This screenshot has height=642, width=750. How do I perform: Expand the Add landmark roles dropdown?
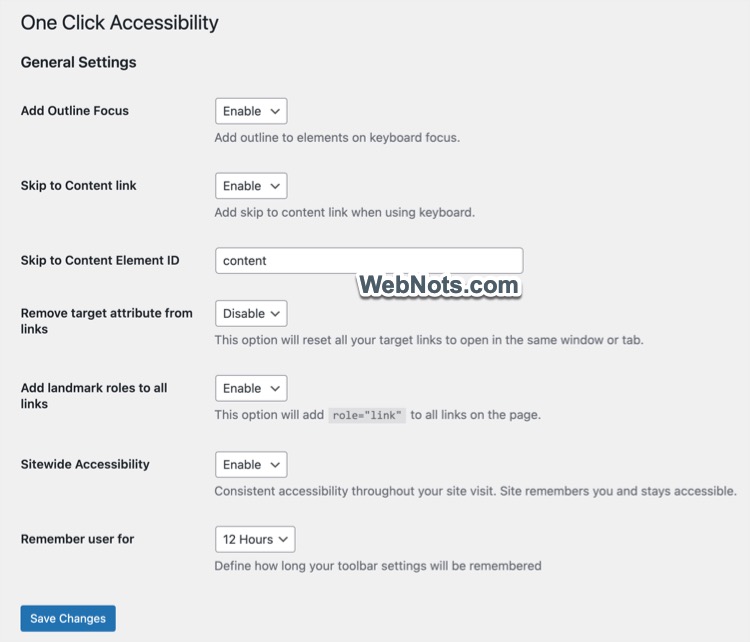(251, 389)
